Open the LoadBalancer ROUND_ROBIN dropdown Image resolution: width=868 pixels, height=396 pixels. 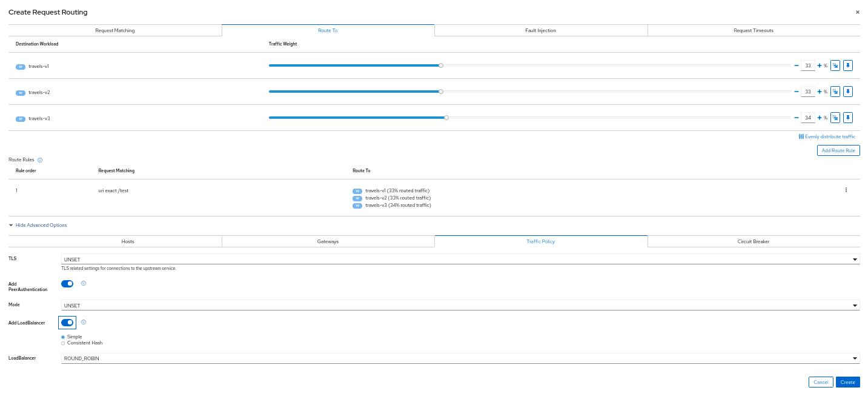(x=460, y=358)
